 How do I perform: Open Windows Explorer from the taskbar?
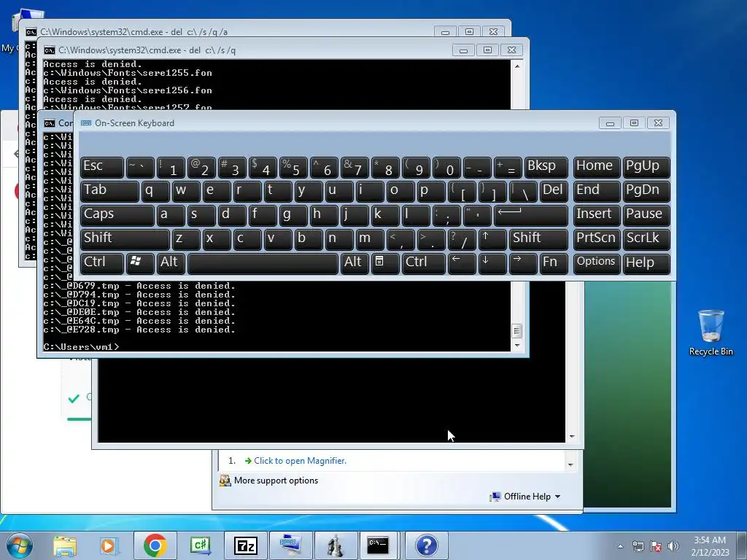click(x=65, y=545)
